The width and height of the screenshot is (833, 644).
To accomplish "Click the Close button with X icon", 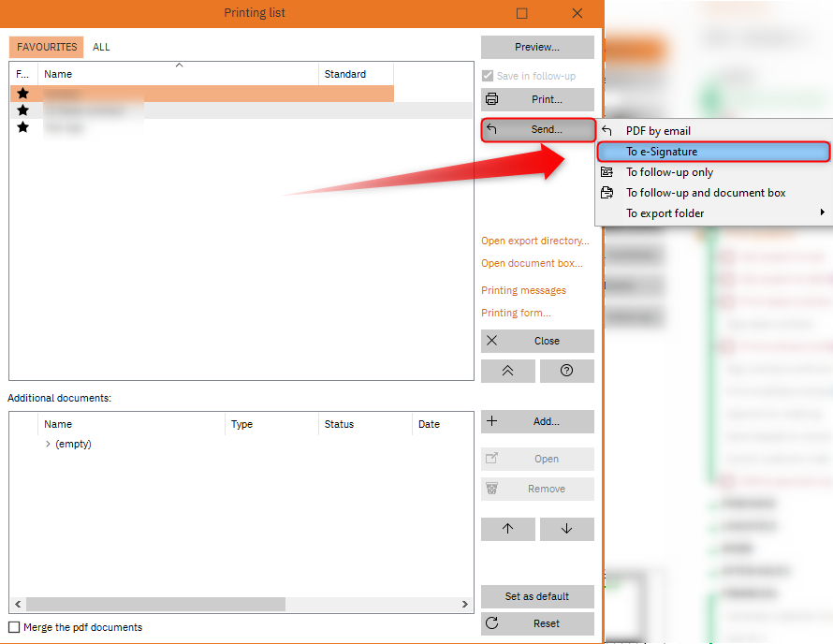I will click(537, 341).
